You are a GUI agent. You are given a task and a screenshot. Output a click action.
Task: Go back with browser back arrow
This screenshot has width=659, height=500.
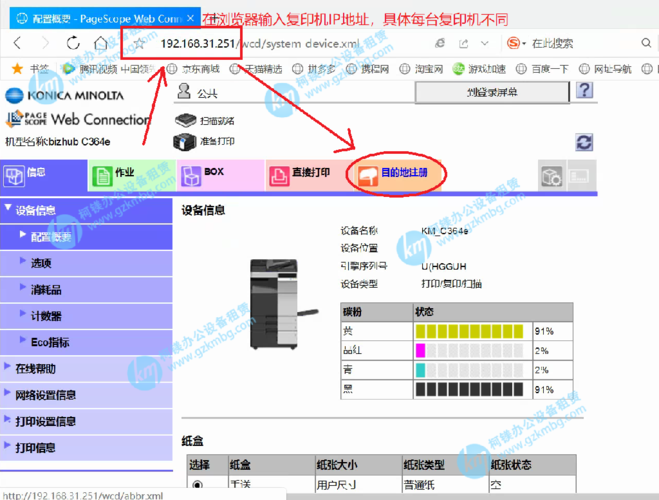(17, 43)
